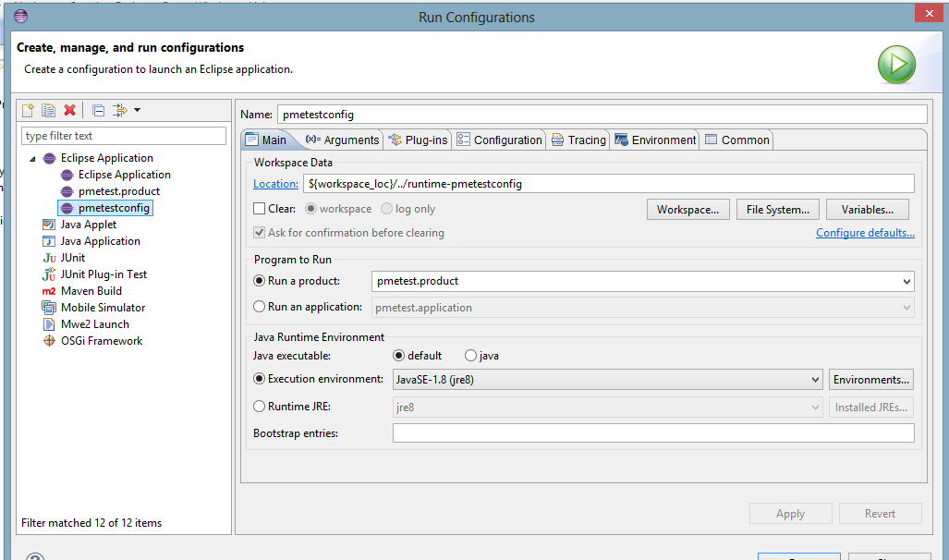
Task: Click the Workspace... browse button
Action: (688, 210)
